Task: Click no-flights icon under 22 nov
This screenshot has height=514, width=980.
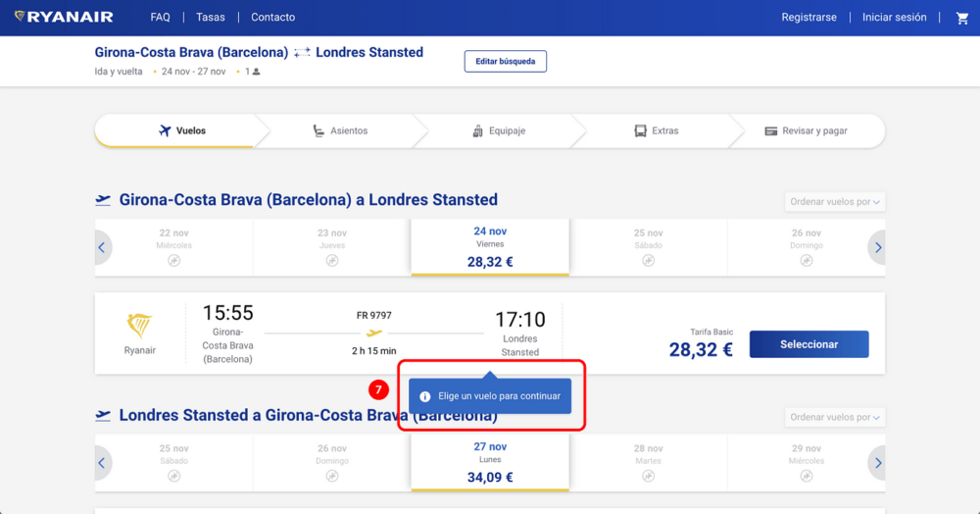Action: click(x=173, y=261)
